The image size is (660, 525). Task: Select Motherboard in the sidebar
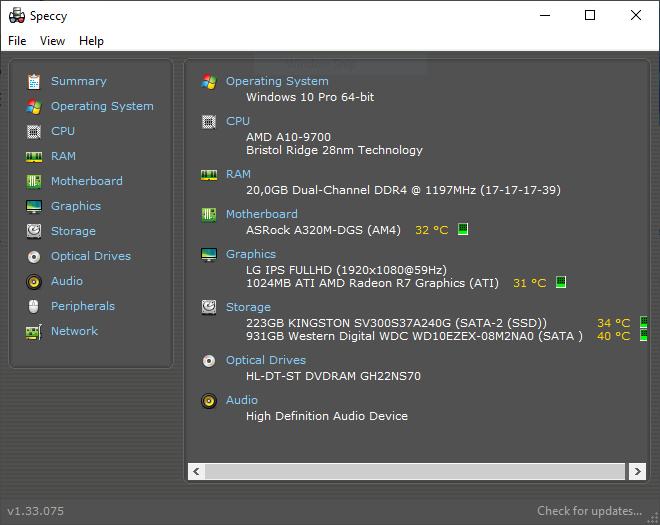click(87, 181)
